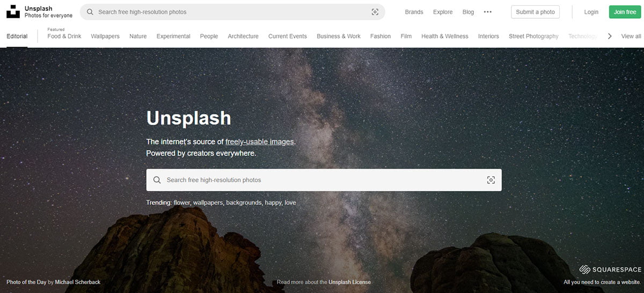The image size is (644, 293).
Task: Click the hero search magnifier icon
Action: click(x=157, y=180)
